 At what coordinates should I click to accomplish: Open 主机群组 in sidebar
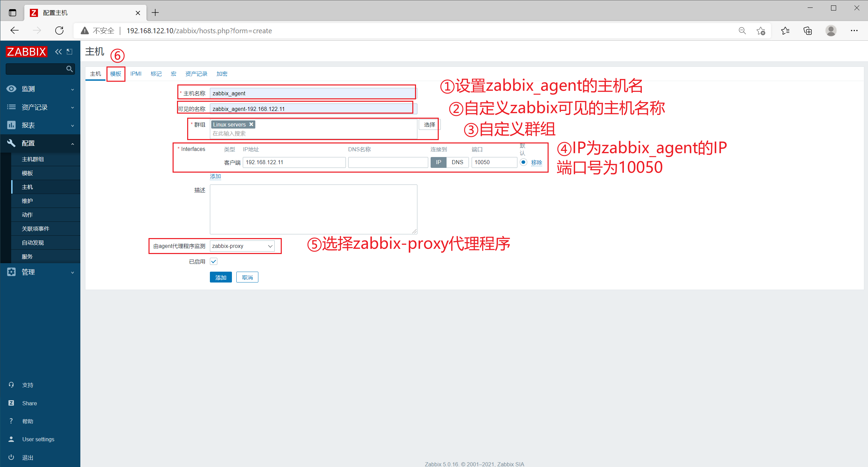pyautogui.click(x=46, y=159)
